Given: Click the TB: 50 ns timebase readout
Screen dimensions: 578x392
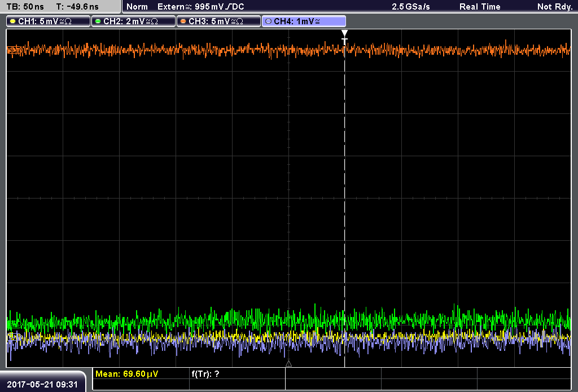Looking at the screenshot, I should coord(25,7).
